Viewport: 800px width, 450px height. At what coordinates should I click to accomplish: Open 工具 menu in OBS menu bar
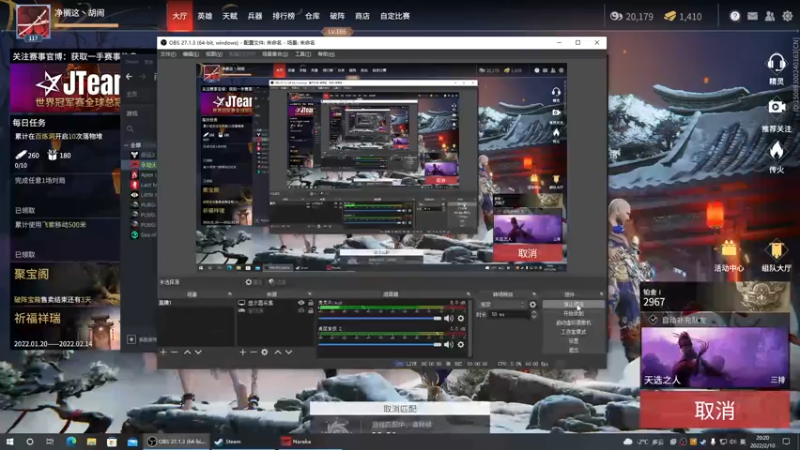(x=303, y=54)
